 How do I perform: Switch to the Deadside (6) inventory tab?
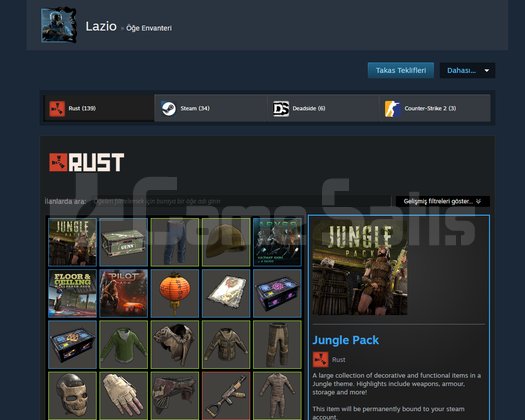pyautogui.click(x=323, y=108)
